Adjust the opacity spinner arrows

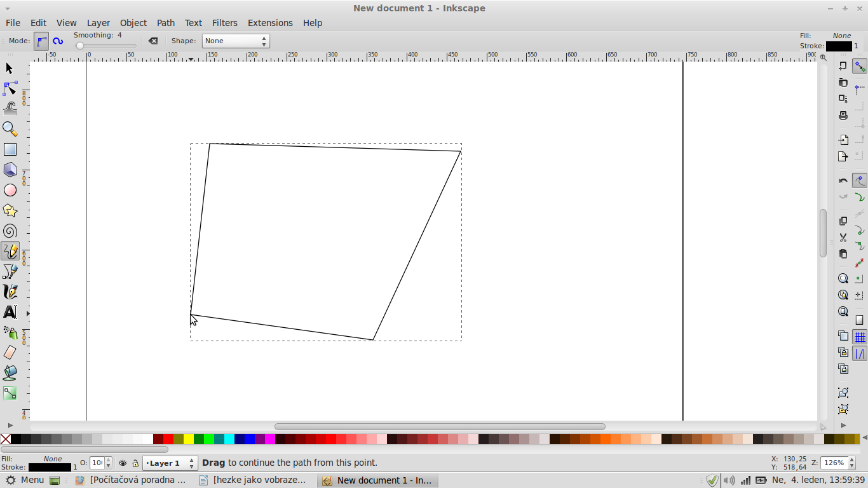pyautogui.click(x=108, y=463)
